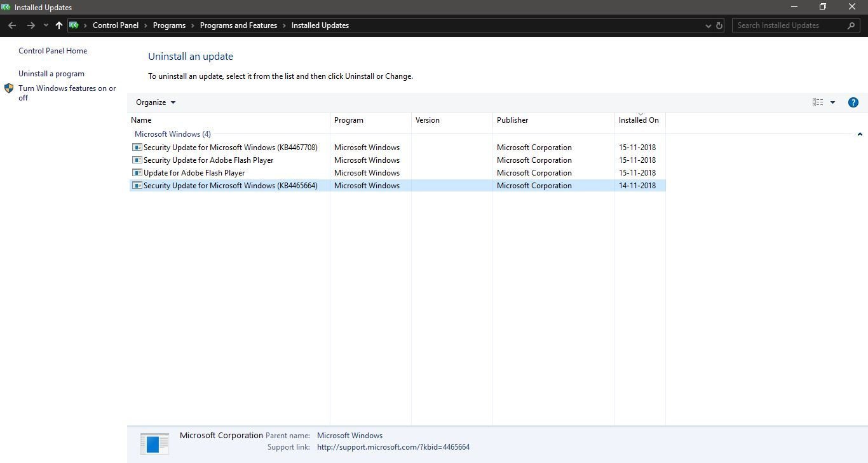Expand the address bar history dropdown

tap(708, 25)
